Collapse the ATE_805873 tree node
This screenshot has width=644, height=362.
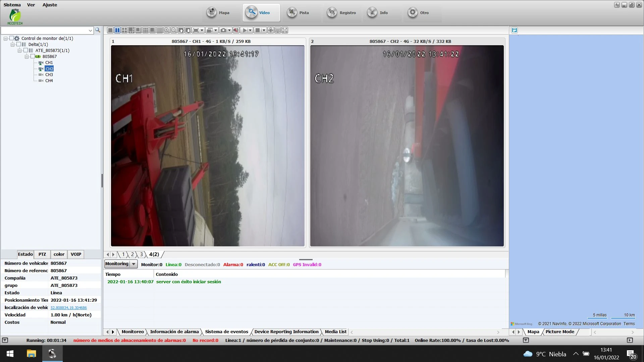click(x=20, y=50)
